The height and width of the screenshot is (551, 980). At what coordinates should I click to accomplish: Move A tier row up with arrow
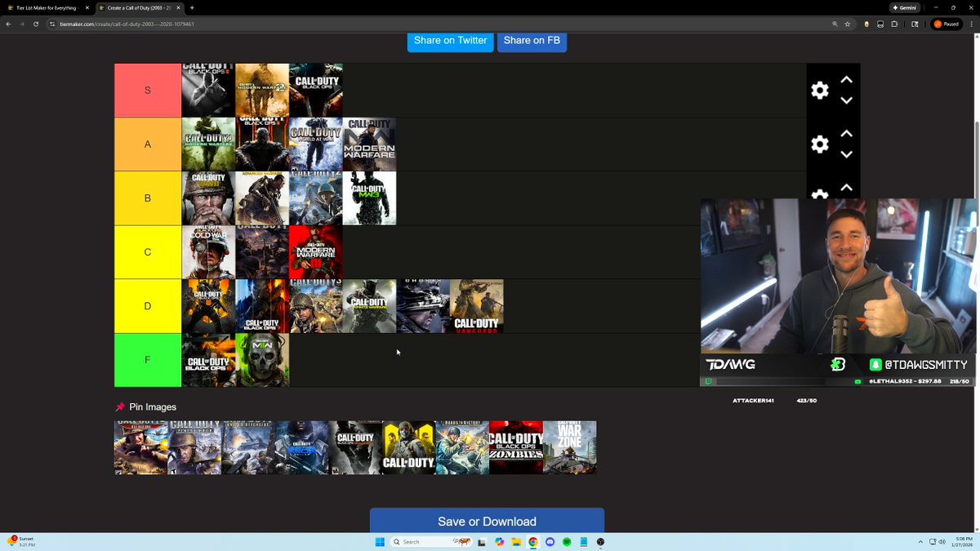pyautogui.click(x=847, y=134)
